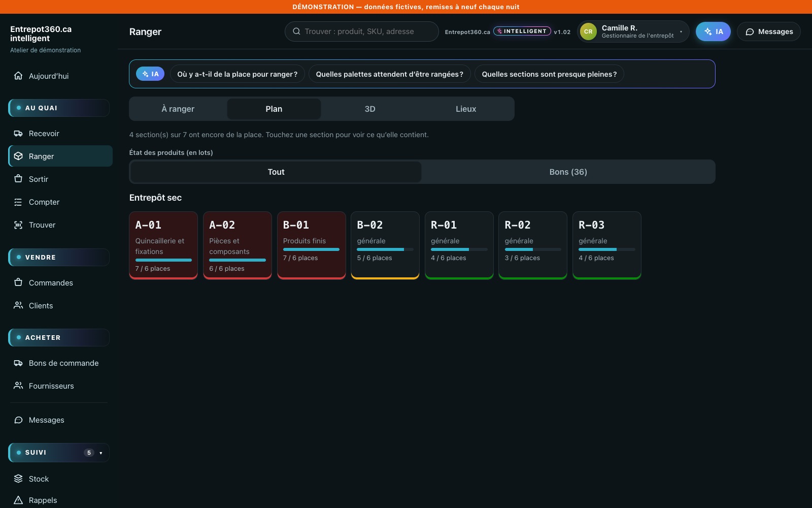Ask "Quelles palettes attendent d'être rangées?"
Screen dimensions: 812x508
pyautogui.click(x=390, y=74)
